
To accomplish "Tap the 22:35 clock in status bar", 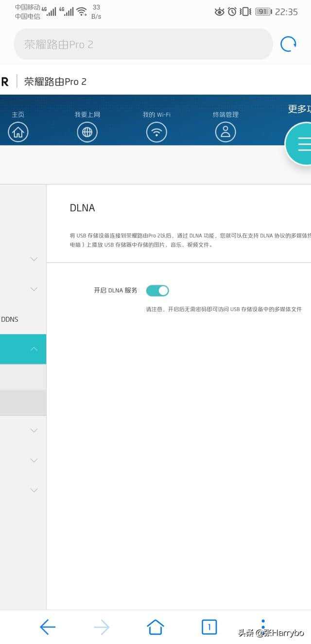I will tap(286, 12).
